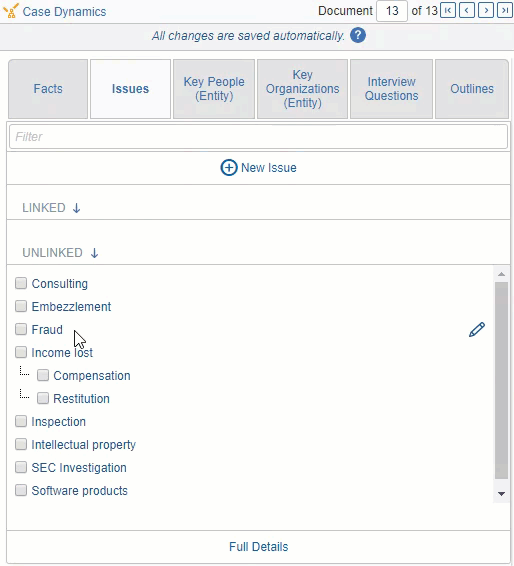Click the plus icon for New Issue
Image resolution: width=514 pixels, height=566 pixels.
click(229, 167)
